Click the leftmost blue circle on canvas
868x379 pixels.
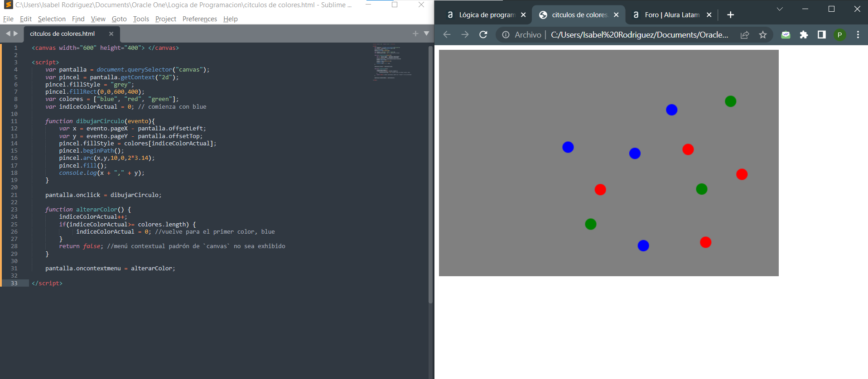tap(568, 147)
